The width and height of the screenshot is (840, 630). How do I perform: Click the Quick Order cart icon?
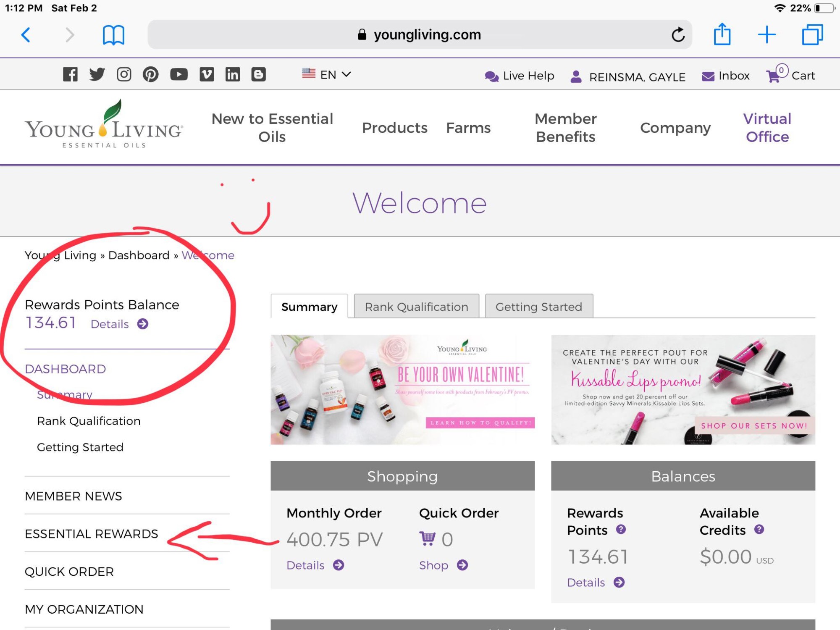click(427, 538)
